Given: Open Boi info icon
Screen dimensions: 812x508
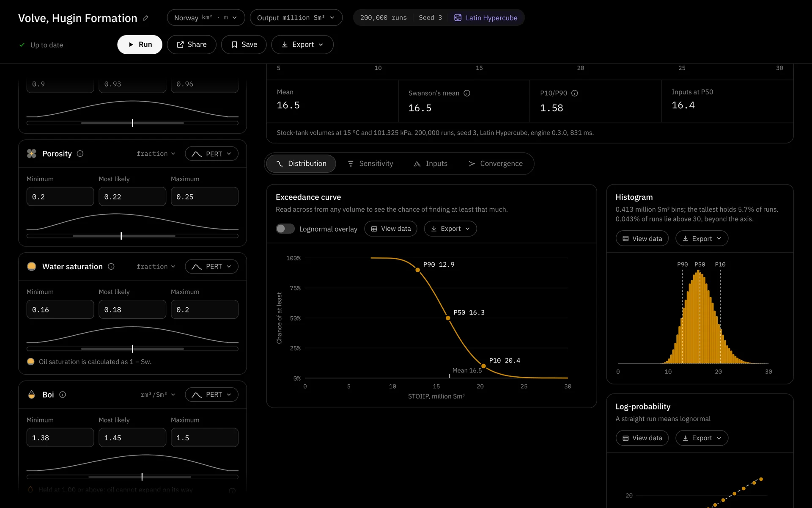Looking at the screenshot, I should 63,395.
